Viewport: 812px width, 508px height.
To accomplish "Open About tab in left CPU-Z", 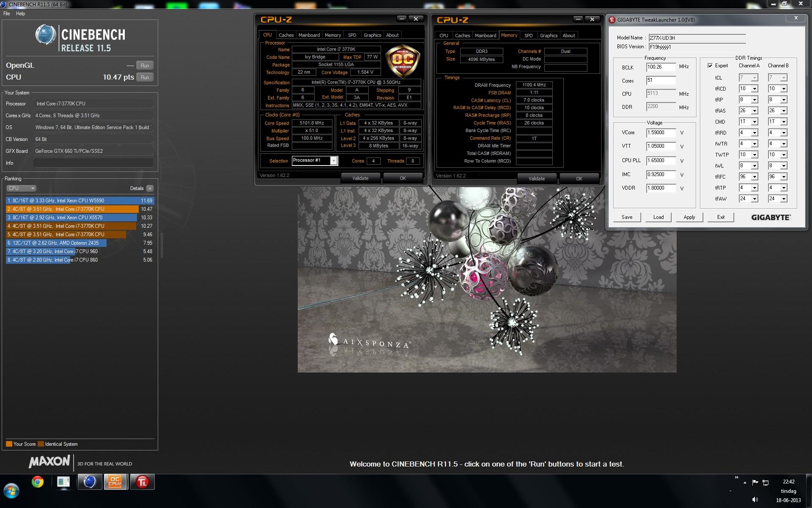I will point(392,35).
